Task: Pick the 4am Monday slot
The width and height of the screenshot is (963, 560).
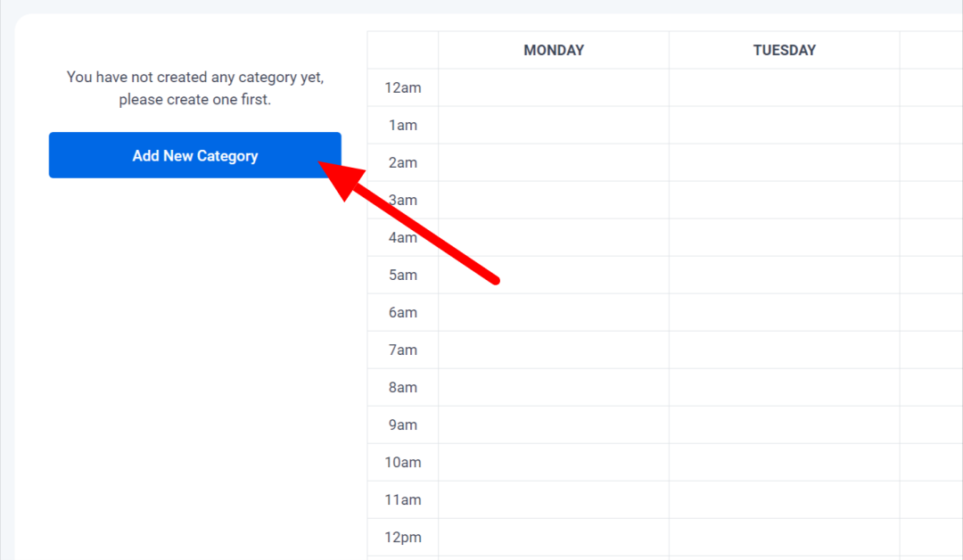Action: coord(553,237)
